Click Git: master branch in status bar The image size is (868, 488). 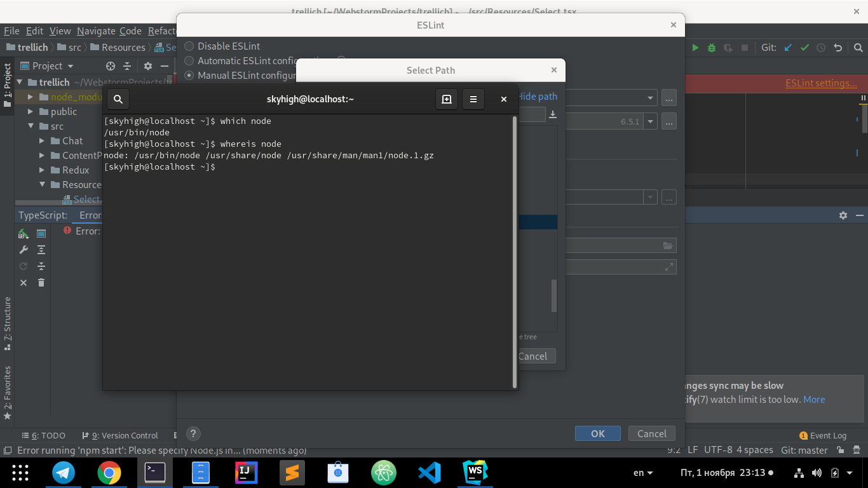point(804,450)
